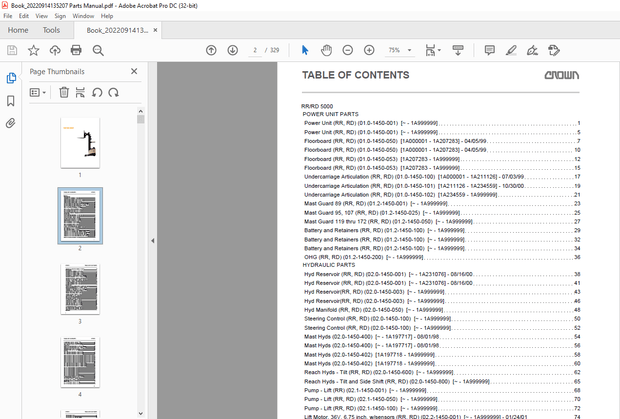Click the TABLE OF CONTENTS title
The width and height of the screenshot is (620, 419).
[x=355, y=75]
